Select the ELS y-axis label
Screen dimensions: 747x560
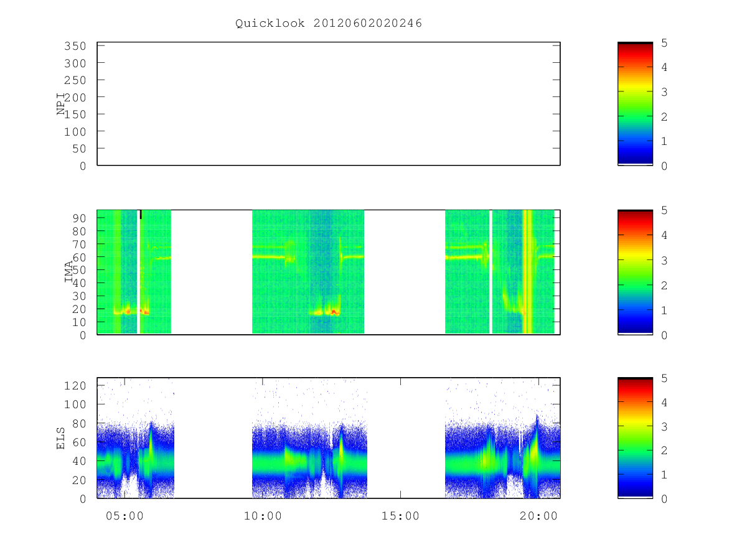(61, 438)
